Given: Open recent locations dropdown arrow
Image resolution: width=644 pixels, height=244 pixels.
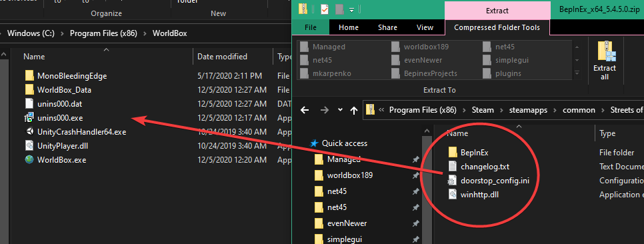Looking at the screenshot, I should coord(340,110).
